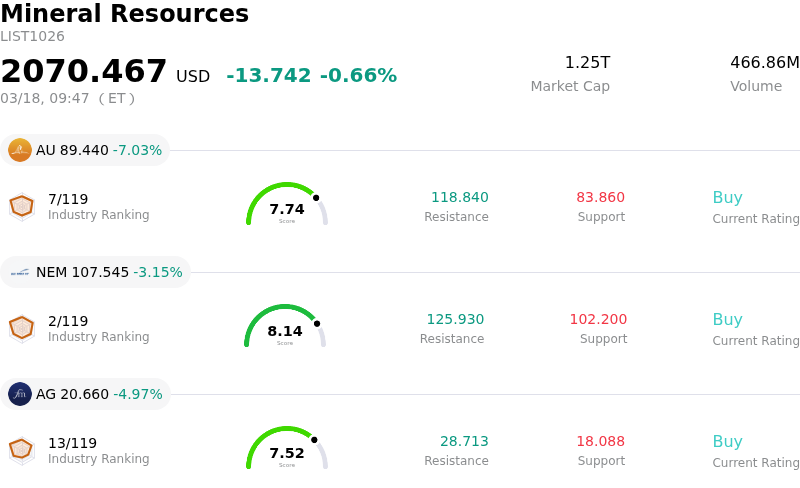Click the Buy rating for NEM
Image resolution: width=800 pixels, height=488 pixels.
(727, 320)
